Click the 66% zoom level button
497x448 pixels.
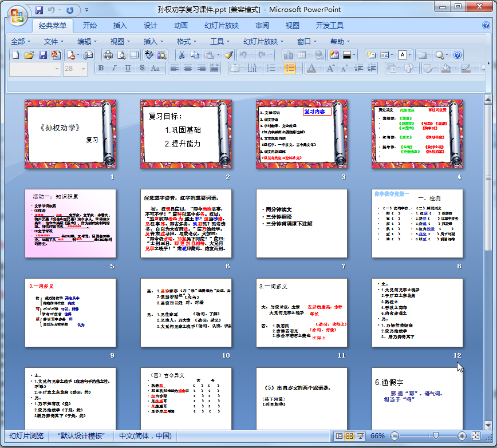point(377,436)
